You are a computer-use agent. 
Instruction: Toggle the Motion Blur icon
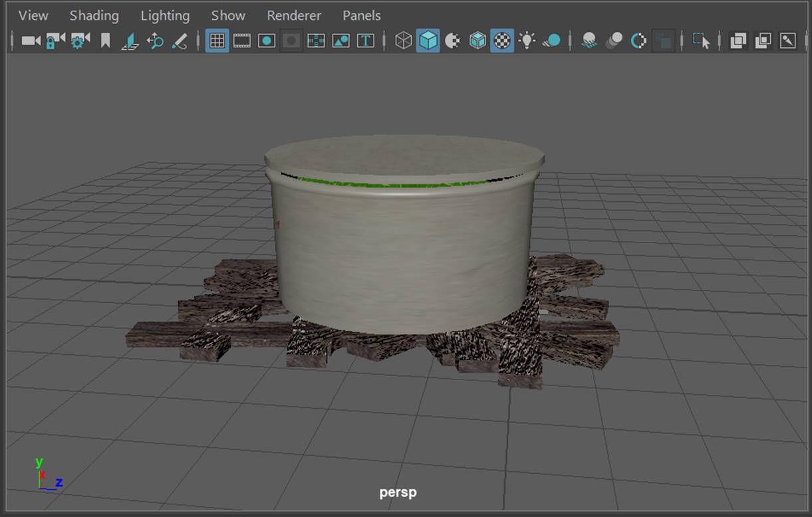[614, 41]
